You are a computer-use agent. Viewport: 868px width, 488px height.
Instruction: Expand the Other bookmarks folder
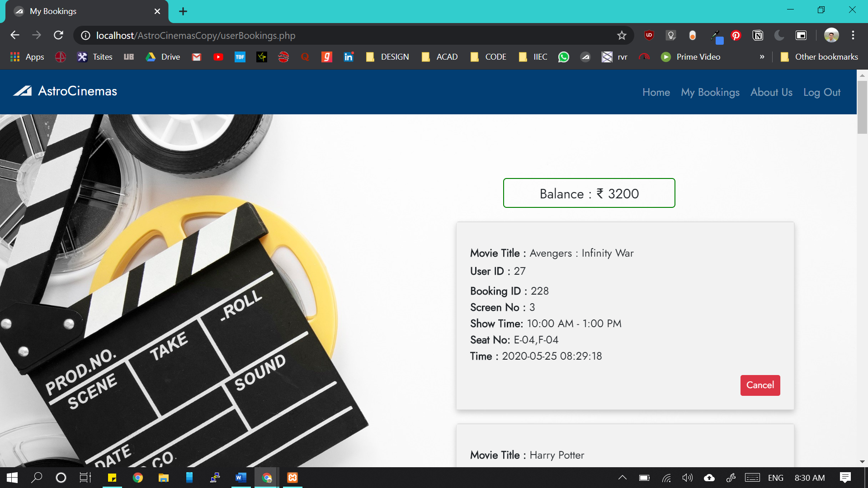[819, 57]
